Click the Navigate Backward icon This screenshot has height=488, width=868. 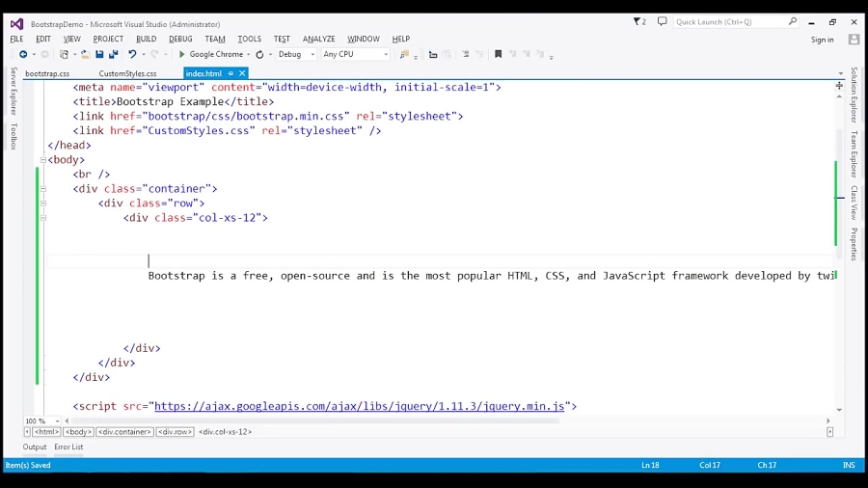[23, 55]
